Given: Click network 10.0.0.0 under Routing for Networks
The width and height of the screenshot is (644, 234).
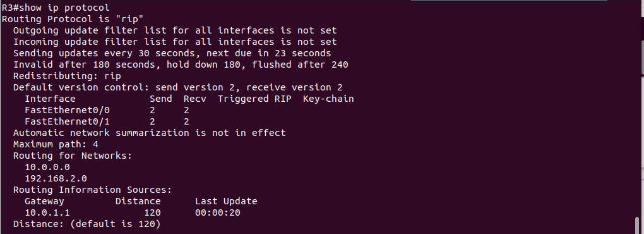Looking at the screenshot, I should tap(47, 167).
